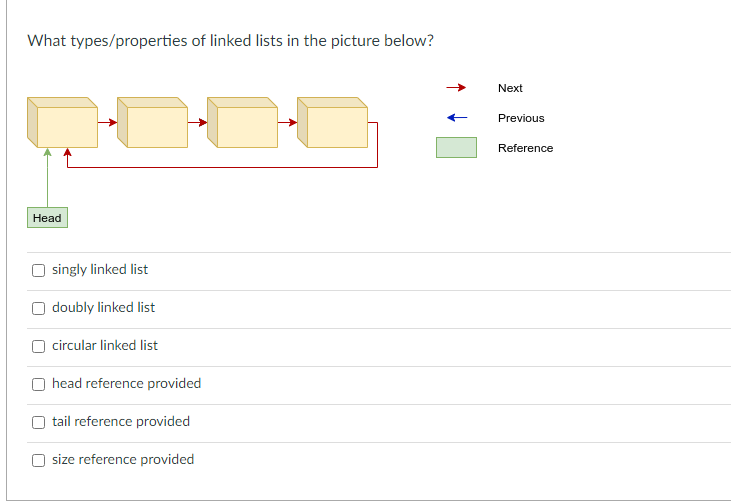Check the singly linked list checkbox
Viewport: 731px width, 504px height.
[x=38, y=270]
